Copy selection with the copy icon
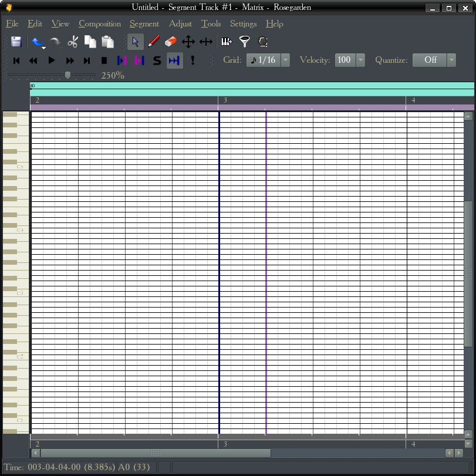The image size is (476, 476). coord(90,42)
